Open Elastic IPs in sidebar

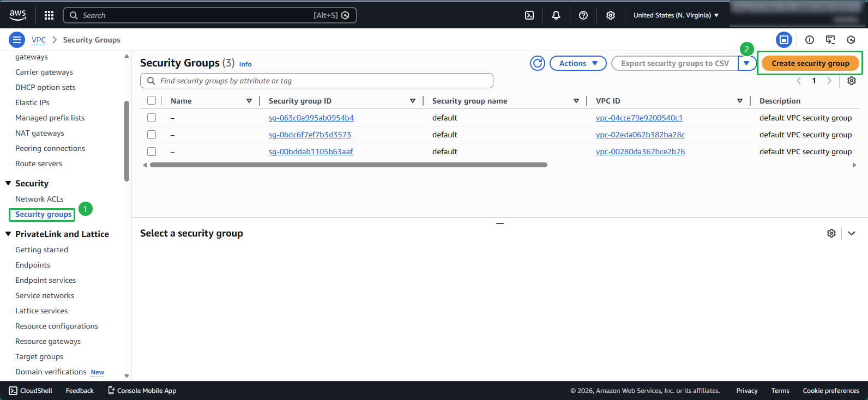tap(32, 102)
